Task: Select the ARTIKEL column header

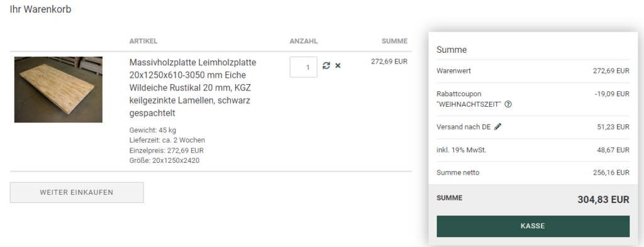Action: tap(143, 41)
